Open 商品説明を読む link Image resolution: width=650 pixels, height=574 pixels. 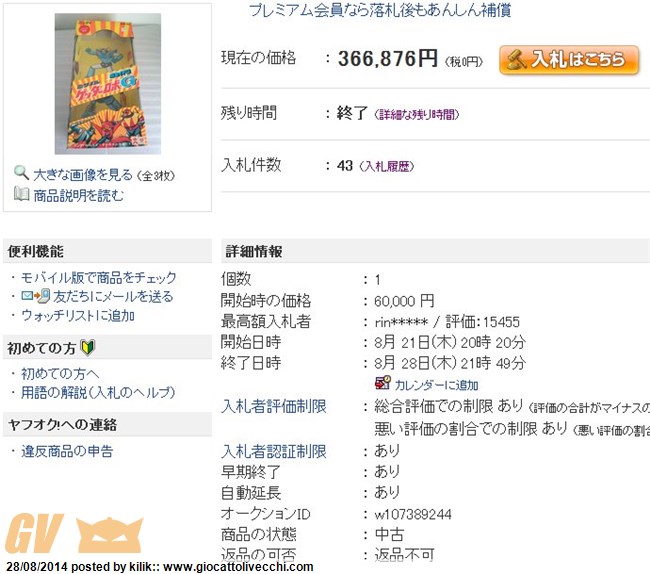pyautogui.click(x=78, y=195)
